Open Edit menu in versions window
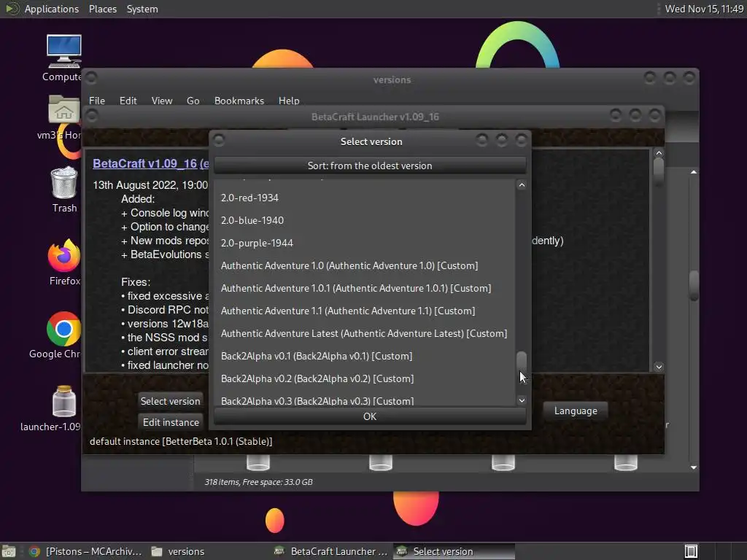 128,101
